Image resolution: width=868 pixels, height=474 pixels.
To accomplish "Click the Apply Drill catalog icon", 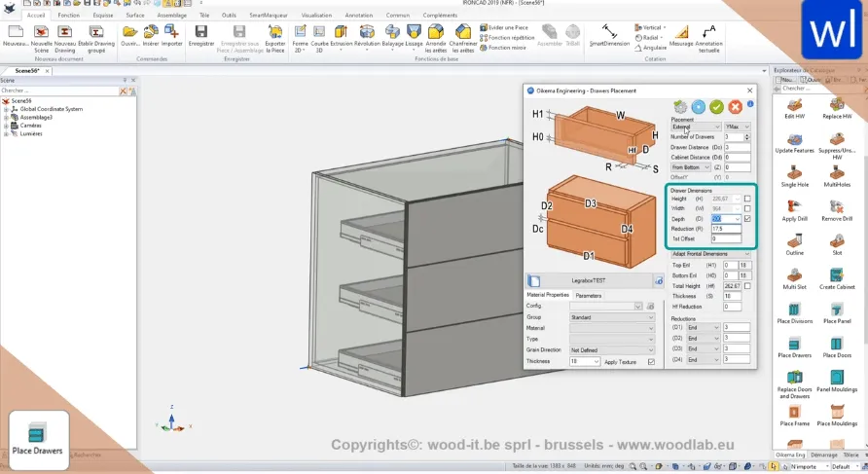I will [x=794, y=206].
